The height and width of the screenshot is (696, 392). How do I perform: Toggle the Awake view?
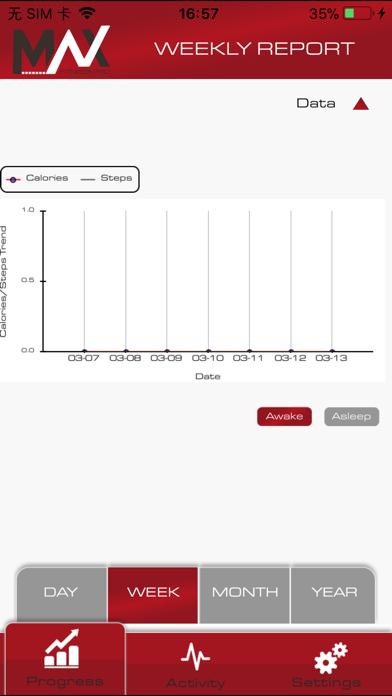point(284,416)
